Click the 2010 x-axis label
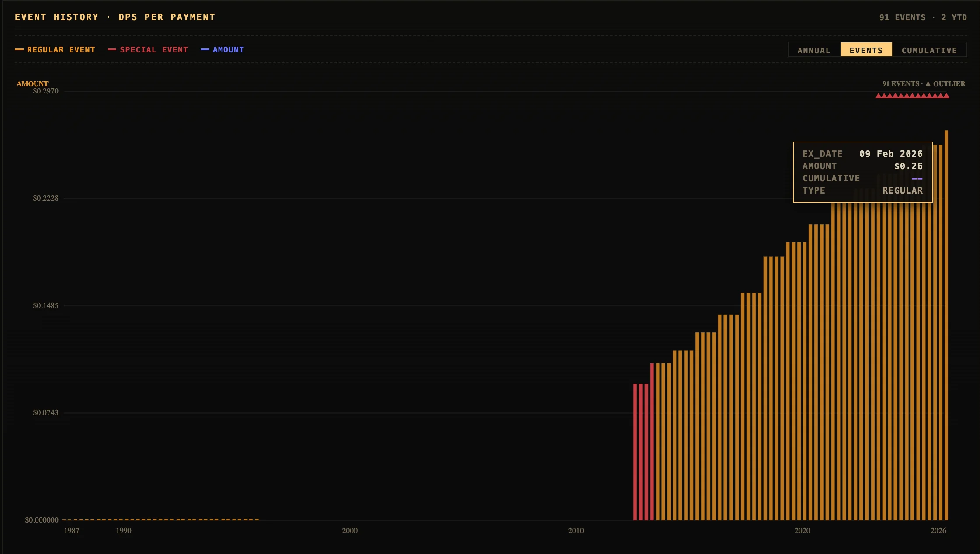The image size is (980, 554). pyautogui.click(x=576, y=530)
